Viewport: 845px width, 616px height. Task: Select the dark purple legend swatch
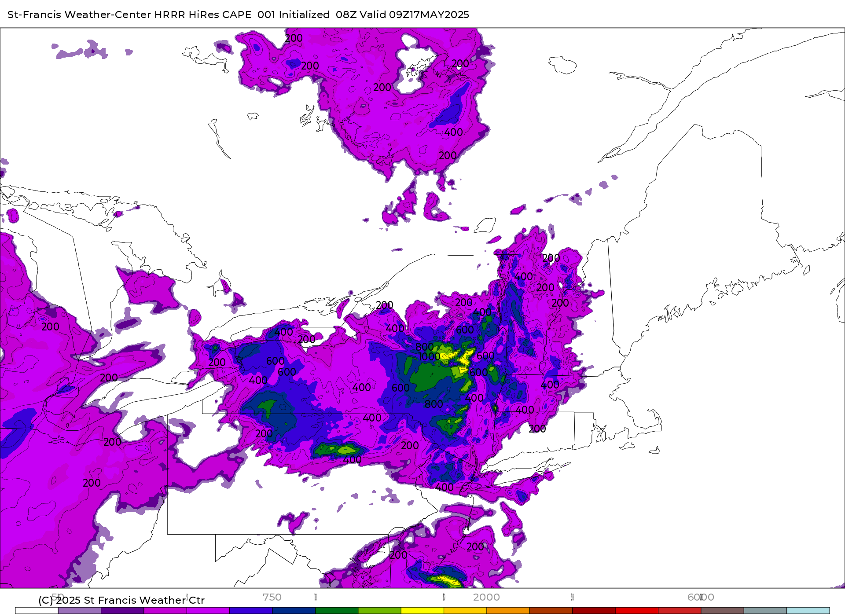point(122,611)
